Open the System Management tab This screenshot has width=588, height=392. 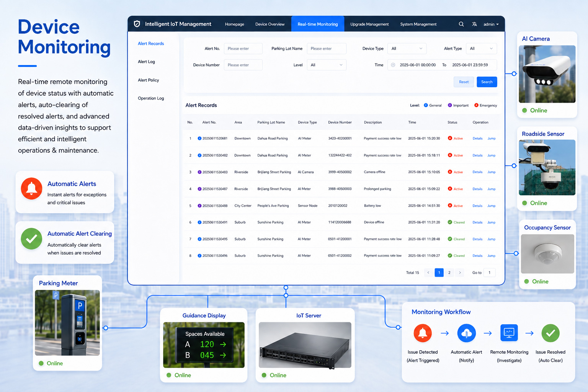[418, 24]
